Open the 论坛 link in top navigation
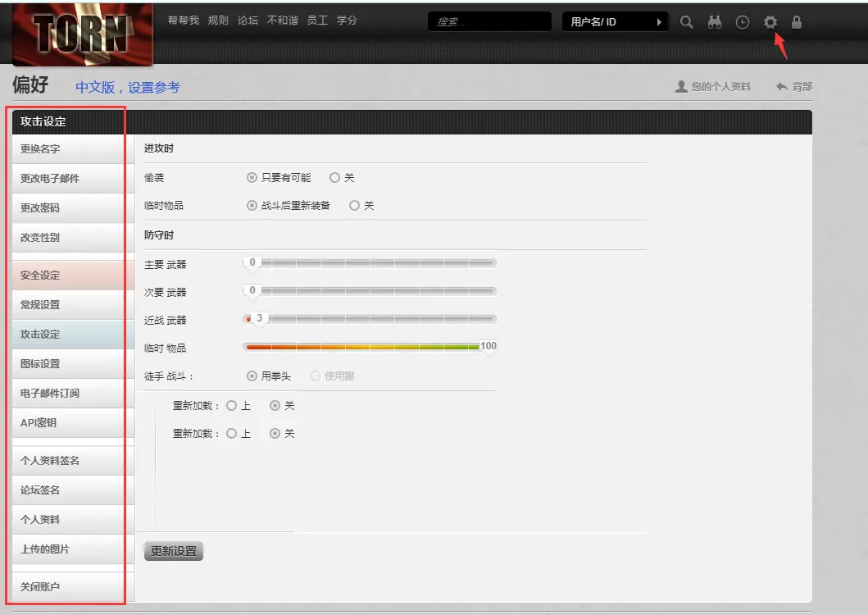 pos(248,20)
